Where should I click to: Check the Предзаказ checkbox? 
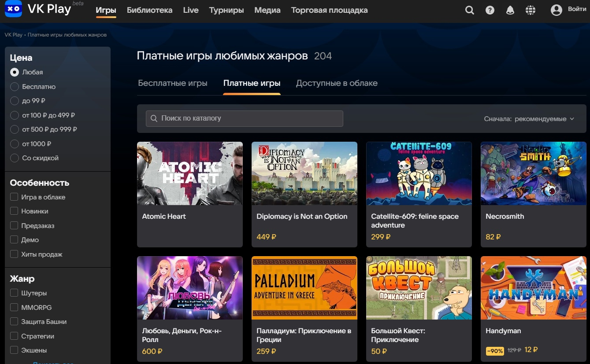point(14,226)
